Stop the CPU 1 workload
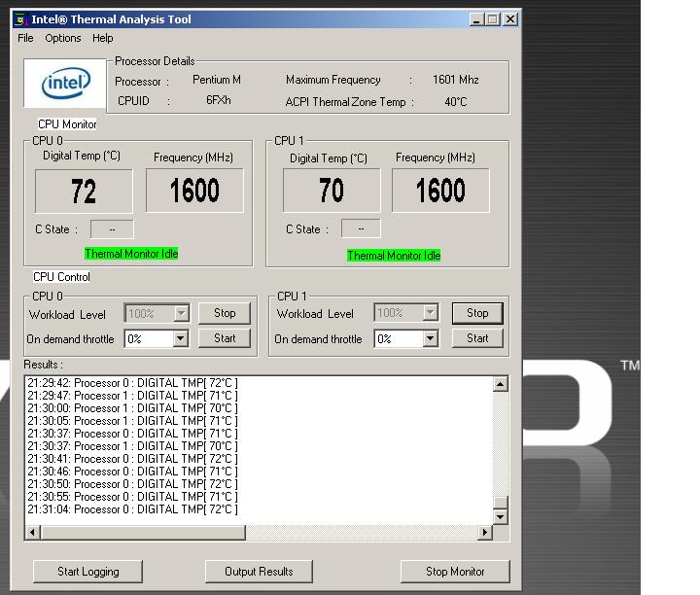 [477, 313]
